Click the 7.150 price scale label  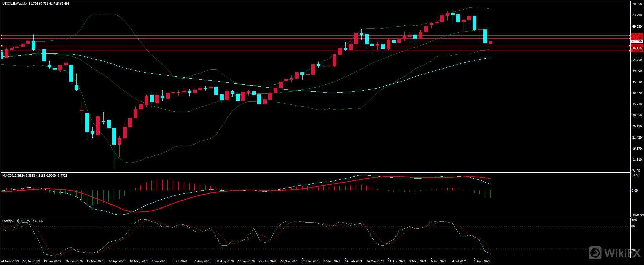coord(636,171)
